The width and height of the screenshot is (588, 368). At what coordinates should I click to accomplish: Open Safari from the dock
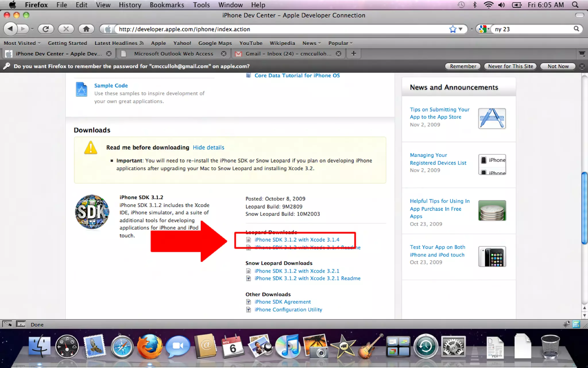coord(122,347)
